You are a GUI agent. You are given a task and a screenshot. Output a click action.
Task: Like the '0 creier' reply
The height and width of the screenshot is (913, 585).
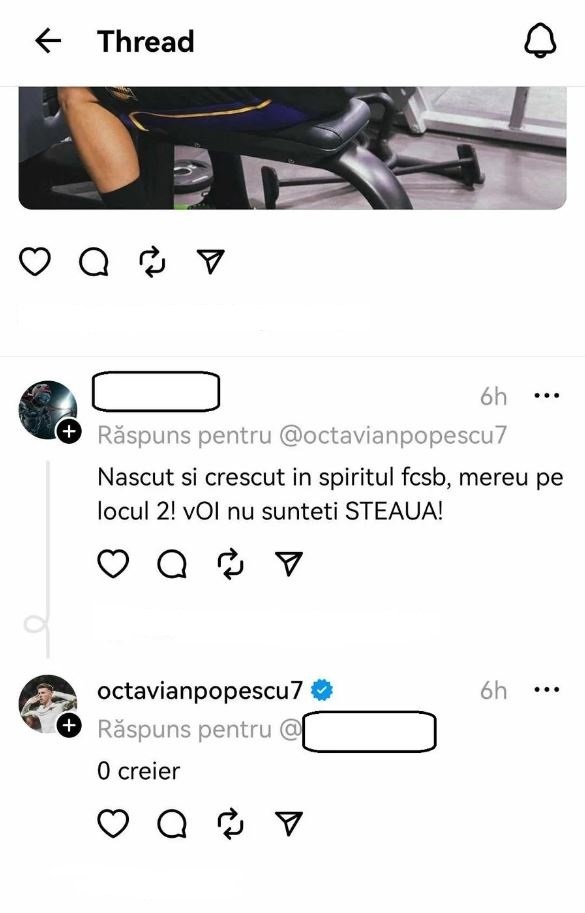click(x=113, y=823)
